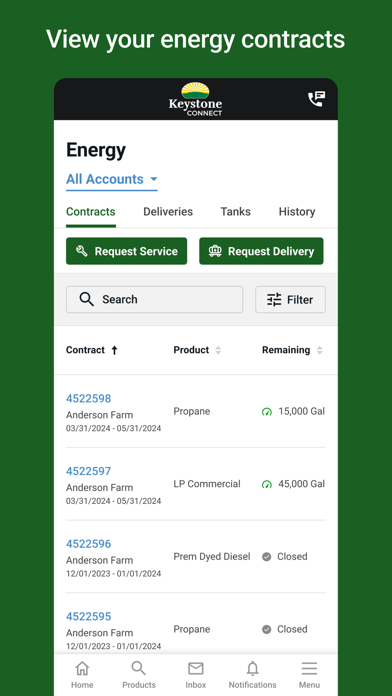This screenshot has height=696, width=392.
Task: Click Propane product for contract 4522595
Action: [x=192, y=629]
